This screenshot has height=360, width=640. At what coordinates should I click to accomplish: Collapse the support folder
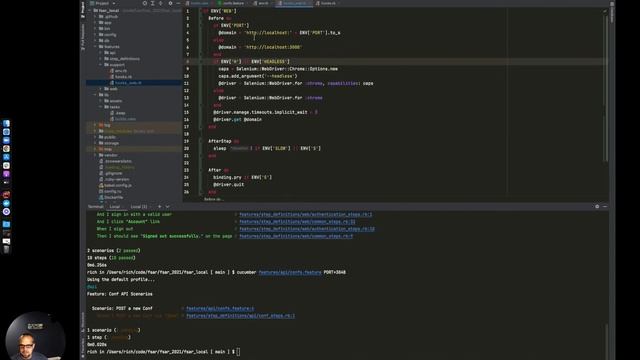[101, 65]
